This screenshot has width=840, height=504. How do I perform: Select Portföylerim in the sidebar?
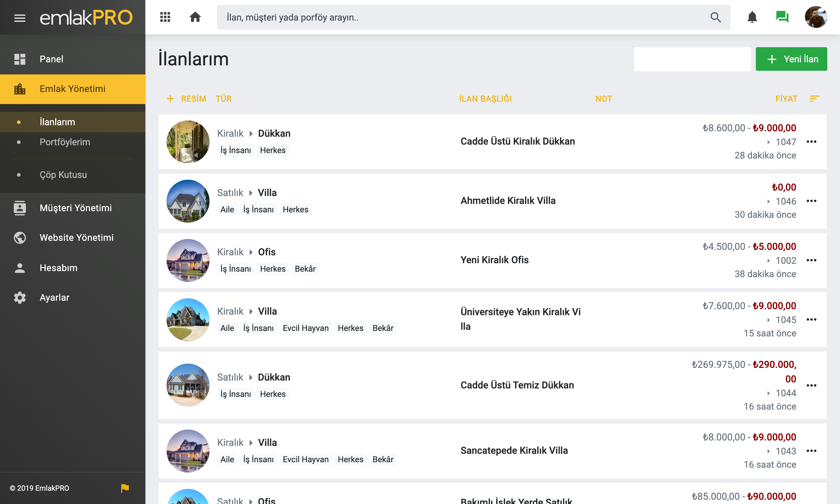pyautogui.click(x=65, y=142)
